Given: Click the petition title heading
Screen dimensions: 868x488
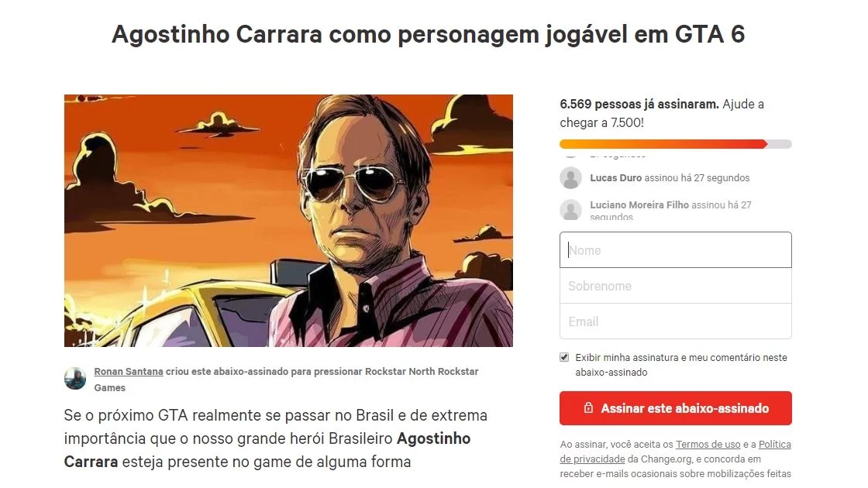Looking at the screenshot, I should click(x=429, y=34).
